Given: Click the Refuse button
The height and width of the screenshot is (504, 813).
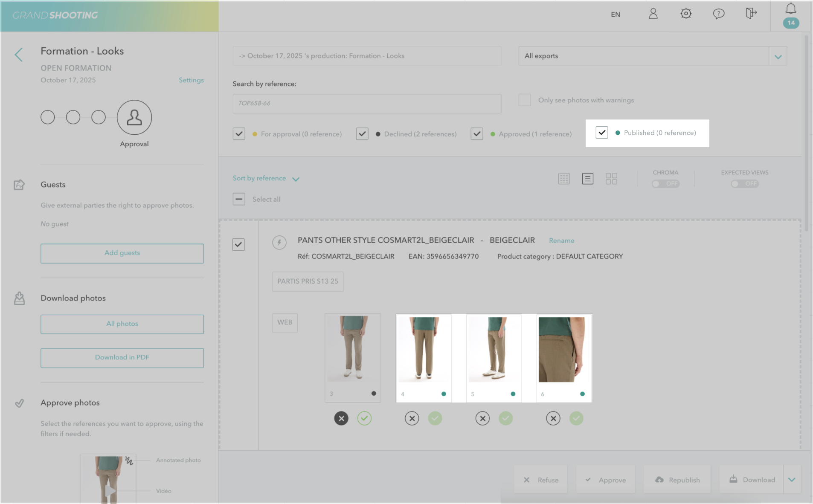Looking at the screenshot, I should pos(541,480).
